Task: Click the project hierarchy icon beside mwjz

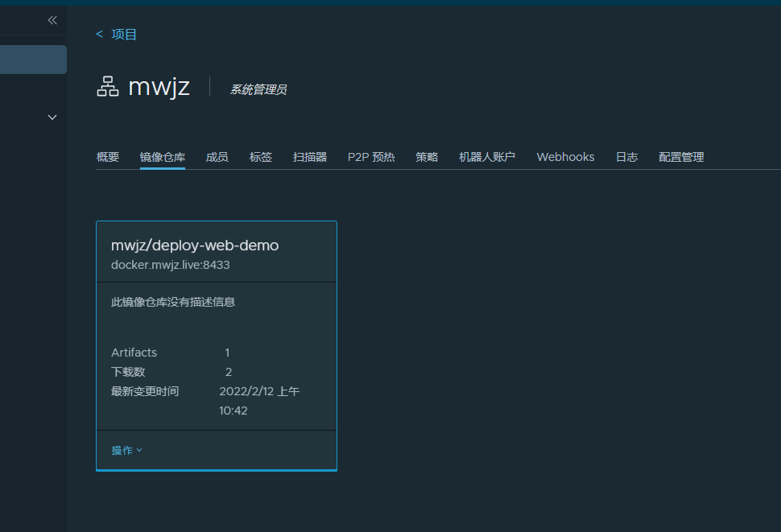Action: pyautogui.click(x=108, y=87)
